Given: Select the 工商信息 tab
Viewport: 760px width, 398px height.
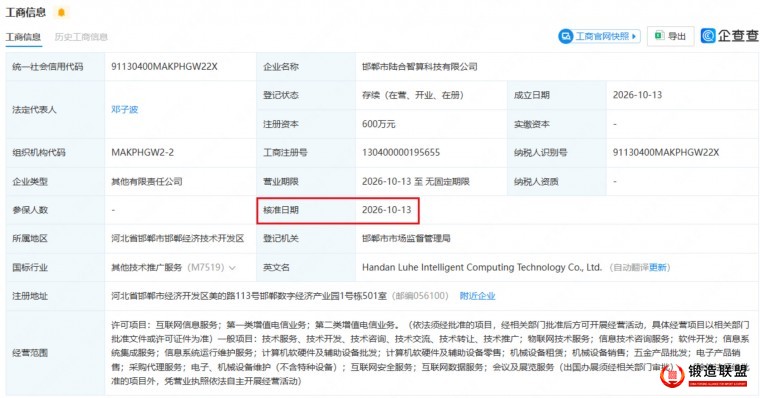Looking at the screenshot, I should 23,37.
